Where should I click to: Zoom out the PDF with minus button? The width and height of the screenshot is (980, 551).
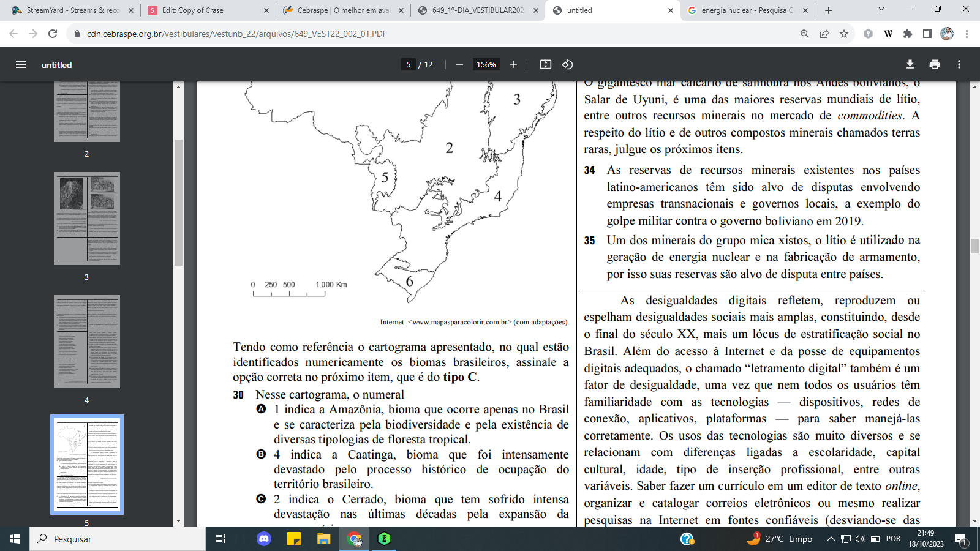click(x=459, y=64)
